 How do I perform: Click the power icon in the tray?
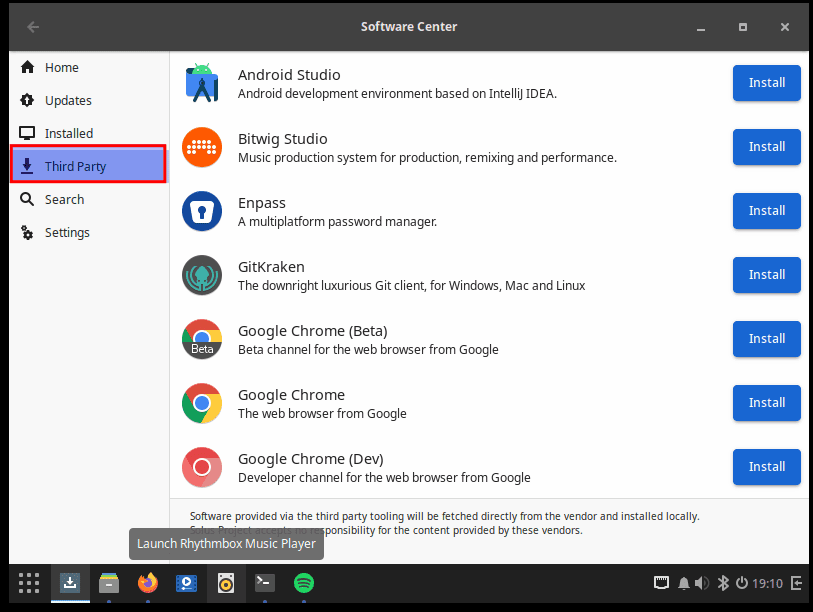pos(742,583)
